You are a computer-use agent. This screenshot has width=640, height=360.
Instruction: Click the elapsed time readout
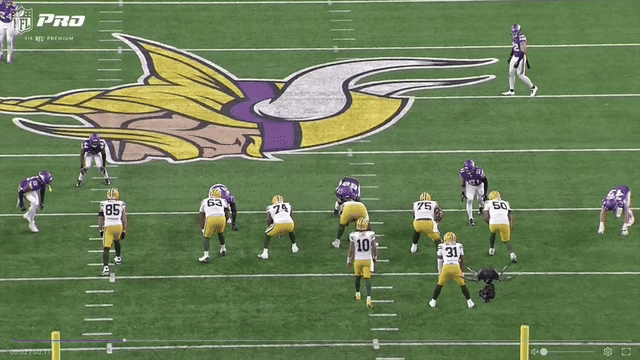click(31, 352)
